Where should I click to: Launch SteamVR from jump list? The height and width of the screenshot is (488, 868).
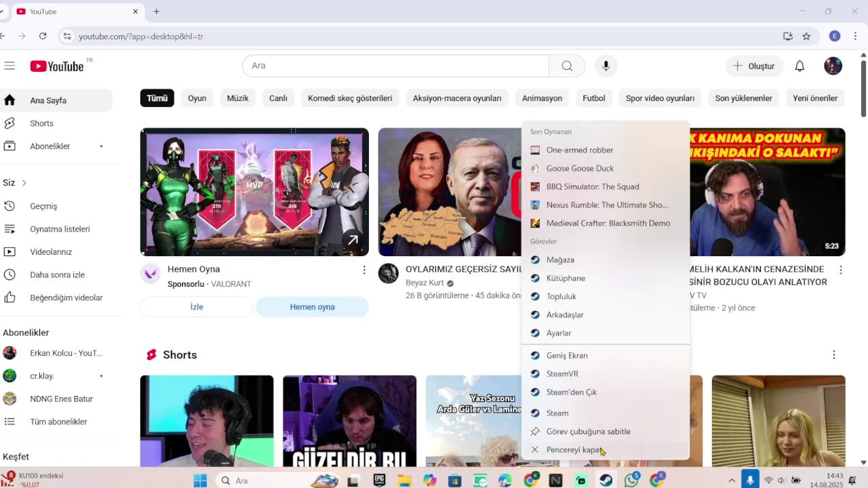(x=606, y=373)
